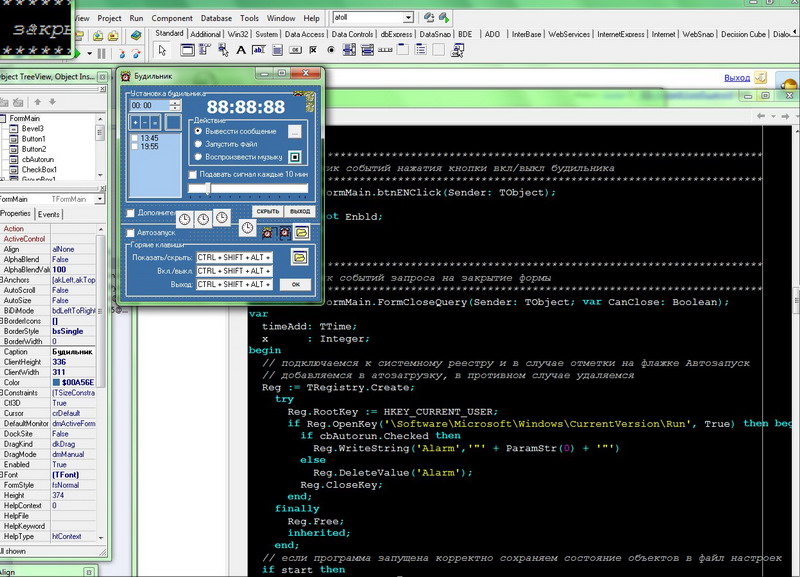
Task: Pick the Frames component in palette
Action: pos(187,50)
